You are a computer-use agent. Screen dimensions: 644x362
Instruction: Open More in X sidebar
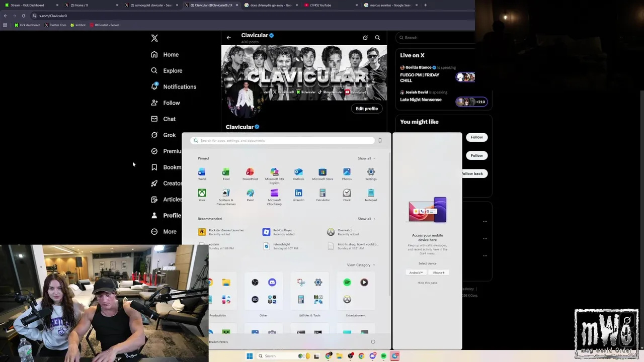(x=164, y=232)
